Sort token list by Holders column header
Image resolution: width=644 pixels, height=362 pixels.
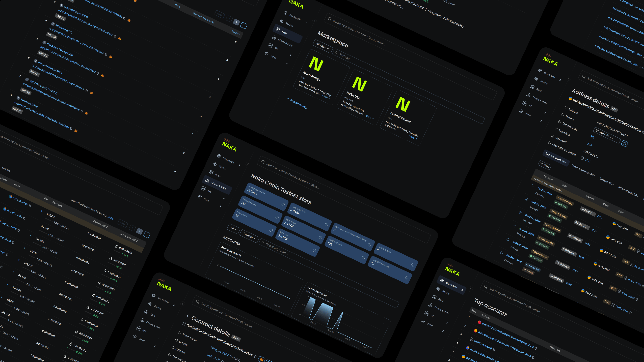pyautogui.click(x=236, y=33)
